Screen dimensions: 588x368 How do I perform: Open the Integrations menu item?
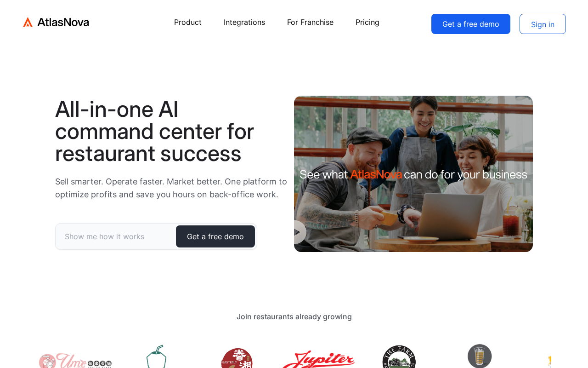point(244,22)
